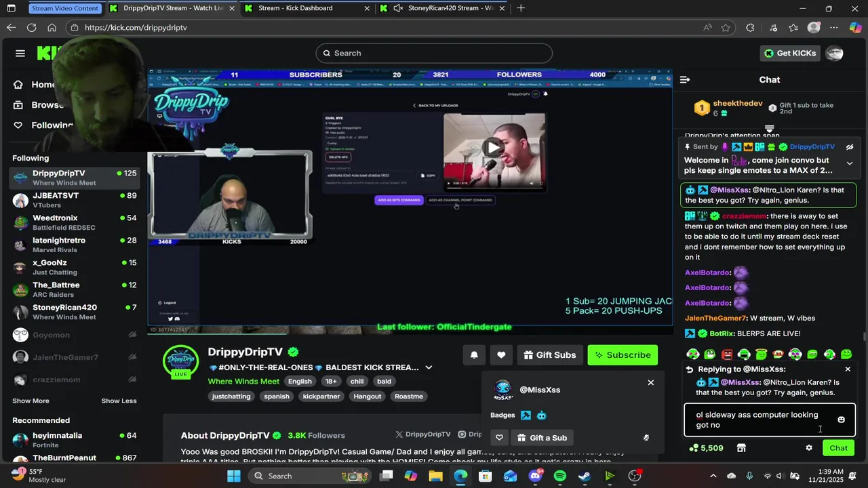Click the browser extensions icon
This screenshot has width=868, height=488.
coord(750,28)
